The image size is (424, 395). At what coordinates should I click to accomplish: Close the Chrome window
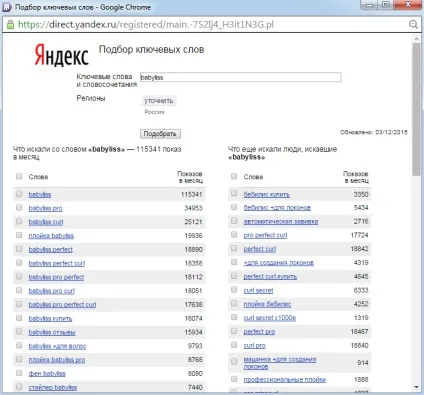pyautogui.click(x=408, y=5)
